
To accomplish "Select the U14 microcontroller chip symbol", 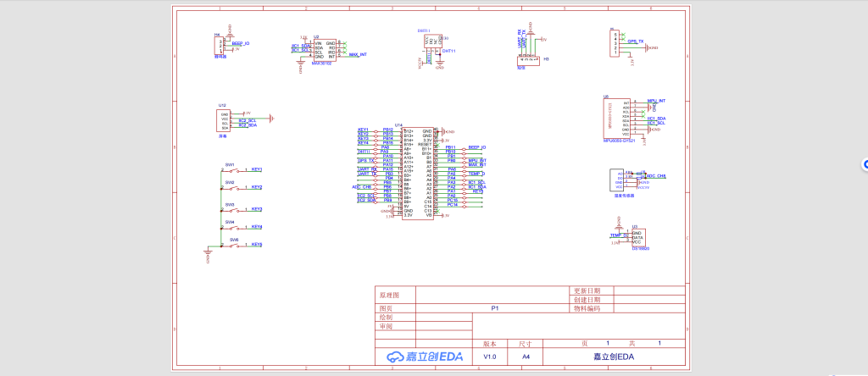I will point(416,174).
